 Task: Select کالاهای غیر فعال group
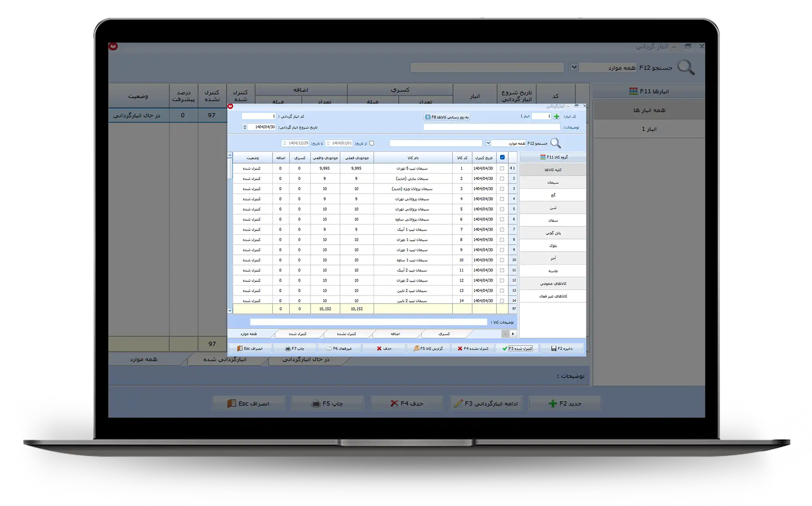click(x=553, y=296)
